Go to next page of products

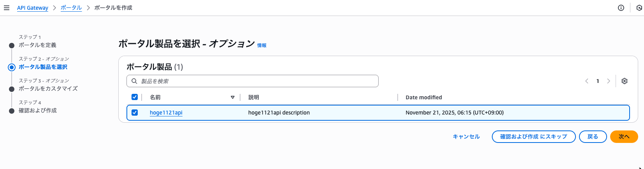pos(609,81)
